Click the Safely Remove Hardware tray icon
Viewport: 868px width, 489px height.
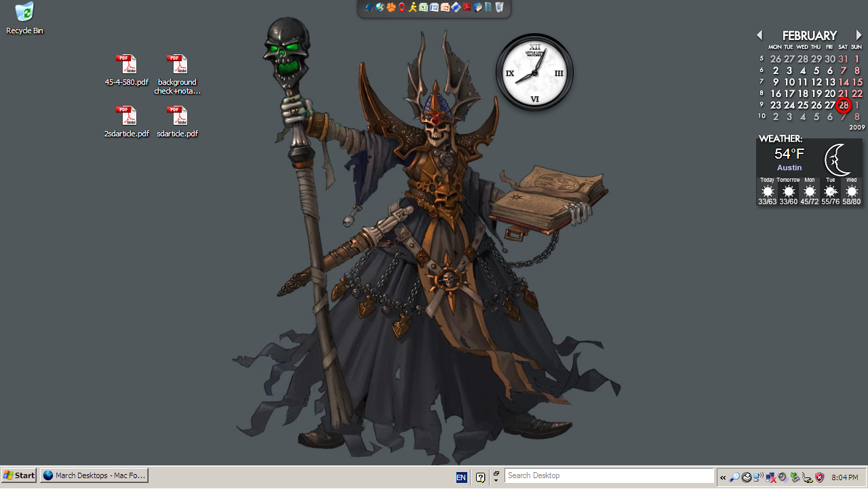pos(795,477)
